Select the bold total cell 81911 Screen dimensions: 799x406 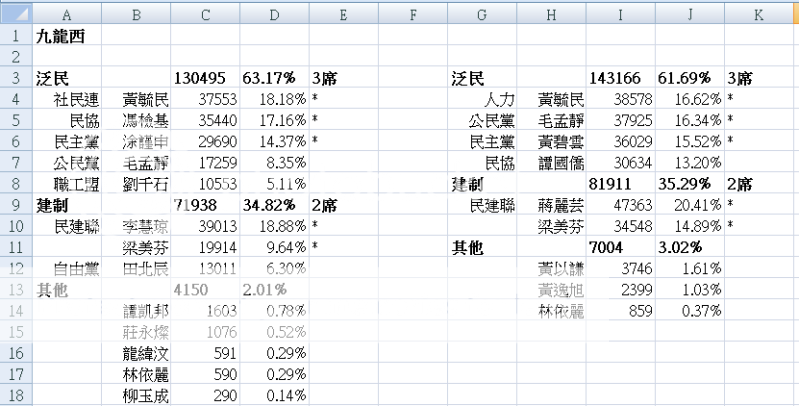(621, 183)
